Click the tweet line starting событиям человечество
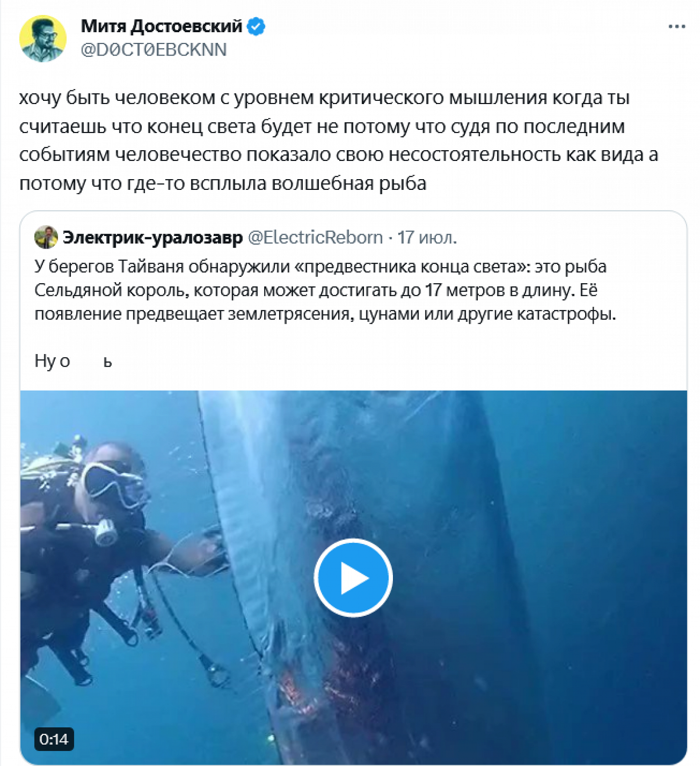The width and height of the screenshot is (700, 766). (338, 155)
